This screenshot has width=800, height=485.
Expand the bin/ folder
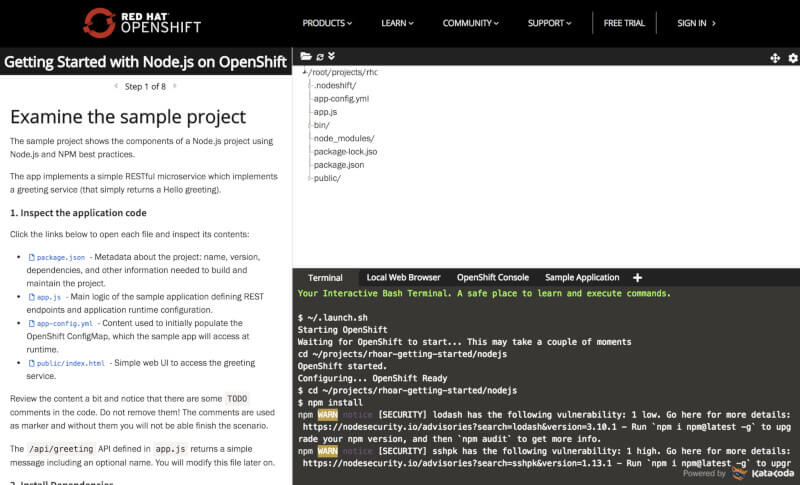[321, 125]
